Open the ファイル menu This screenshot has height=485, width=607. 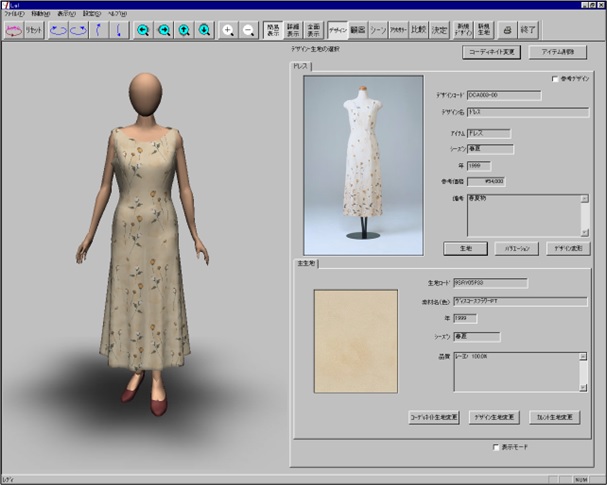(x=14, y=15)
